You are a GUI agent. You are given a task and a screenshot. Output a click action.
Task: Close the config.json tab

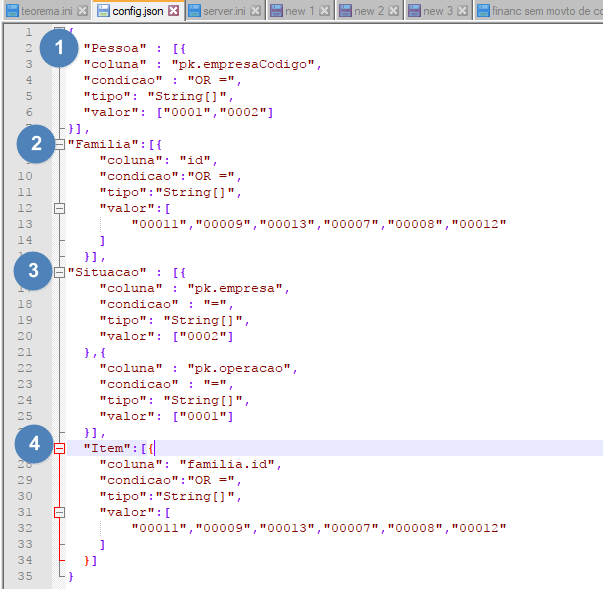pos(174,11)
